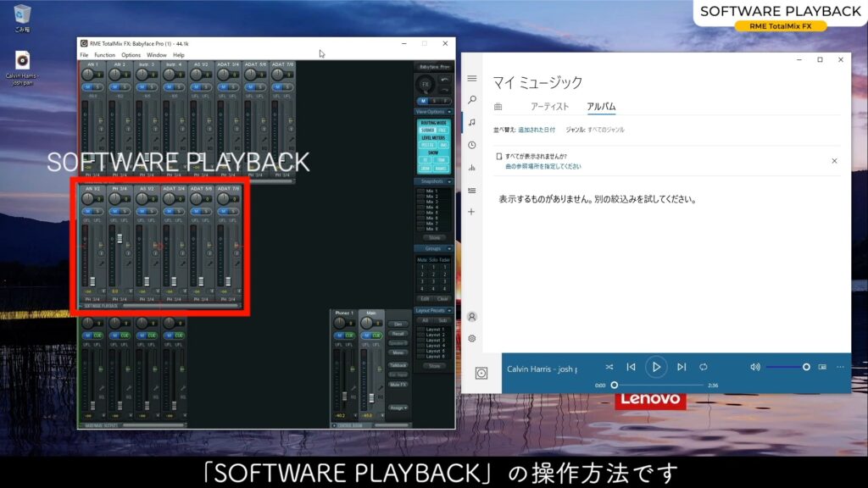Click the 曲の参照場所を指定してください link

(543, 167)
